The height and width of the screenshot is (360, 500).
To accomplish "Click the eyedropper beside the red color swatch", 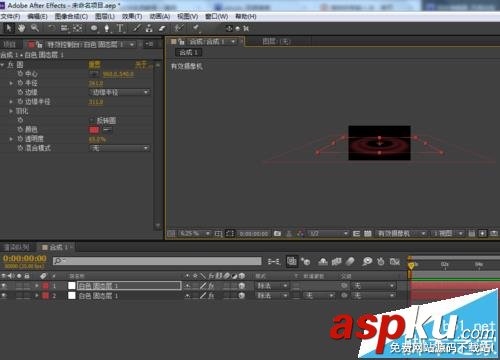I will click(107, 129).
